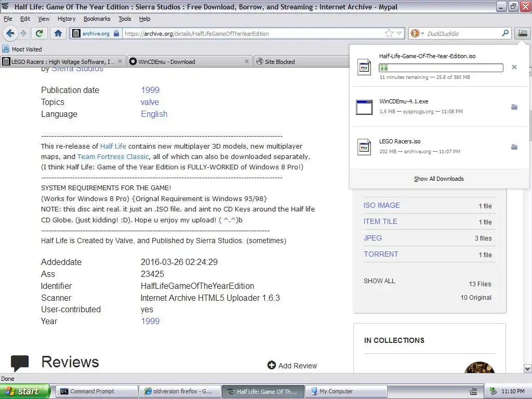Click the Most Visited bookmark folder
532x399 pixels.
click(22, 49)
